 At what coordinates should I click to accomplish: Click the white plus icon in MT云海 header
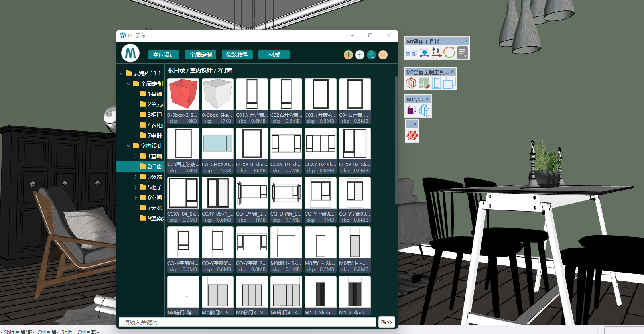[360, 55]
